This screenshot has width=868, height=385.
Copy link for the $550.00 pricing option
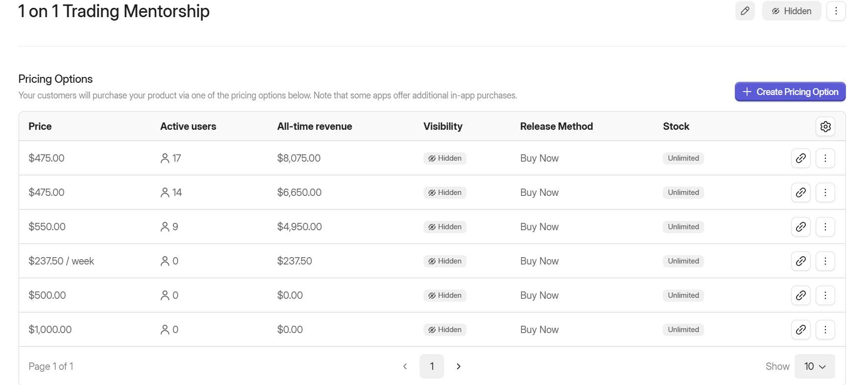coord(800,227)
